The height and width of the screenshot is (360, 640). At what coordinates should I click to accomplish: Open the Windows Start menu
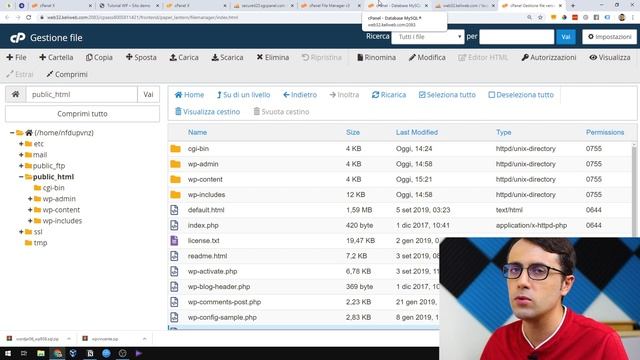point(8,353)
